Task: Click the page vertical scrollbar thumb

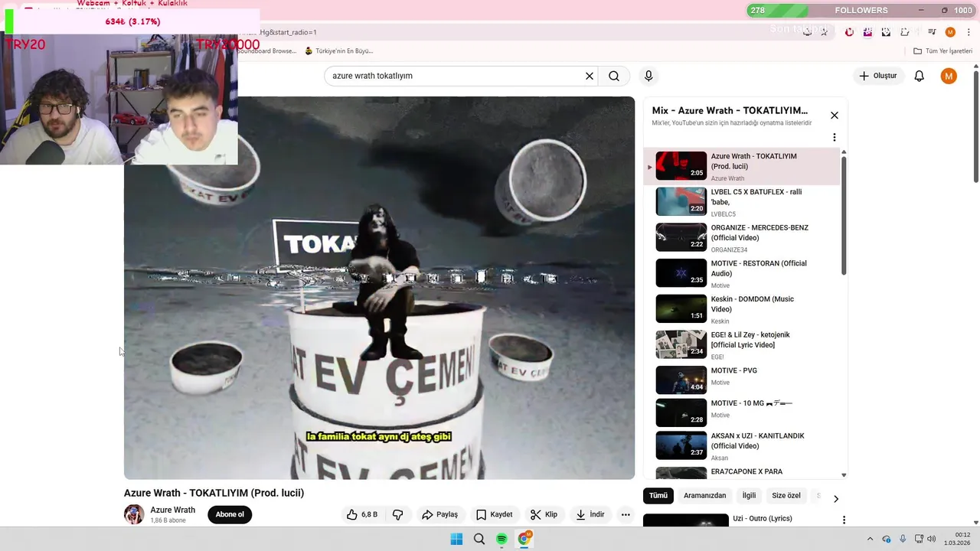Action: 976,127
